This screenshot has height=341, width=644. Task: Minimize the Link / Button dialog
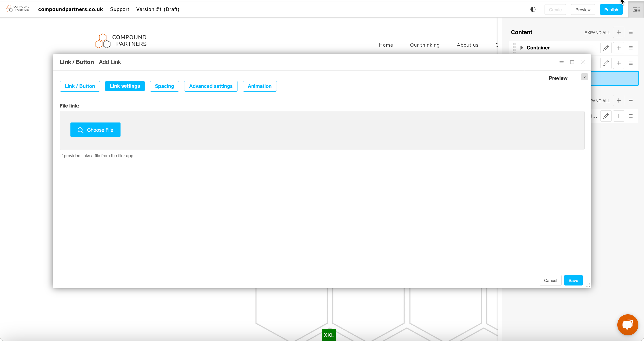click(561, 62)
